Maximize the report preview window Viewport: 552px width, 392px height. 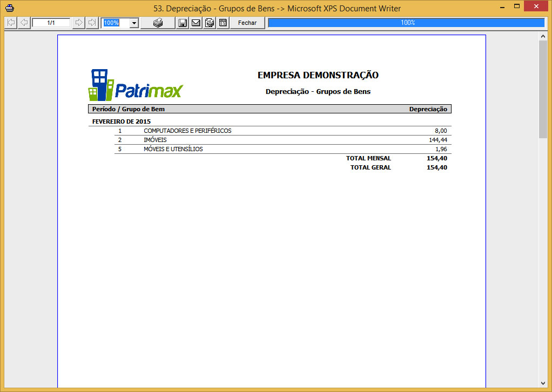(517, 6)
